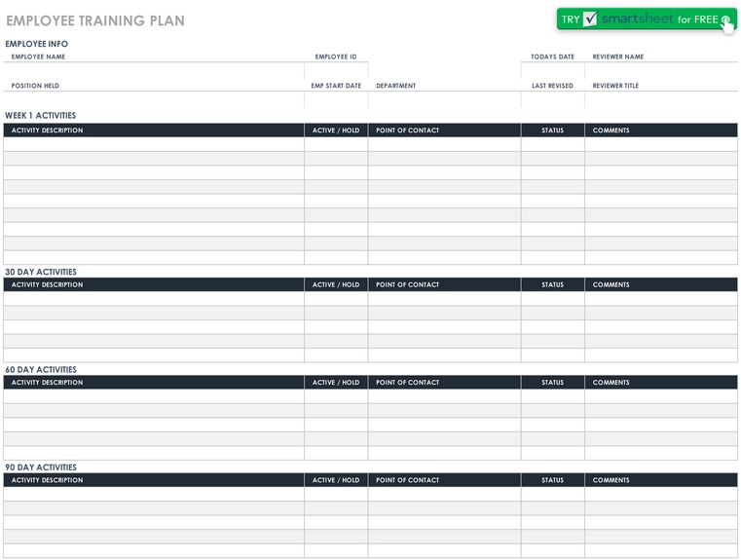The image size is (741, 560).
Task: Click first Week 1 status cell
Action: coord(552,144)
